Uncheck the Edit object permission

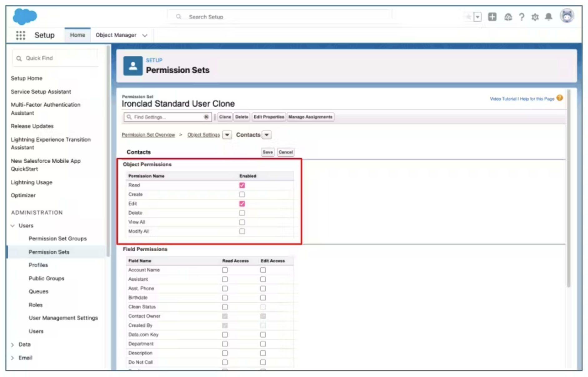[242, 204]
